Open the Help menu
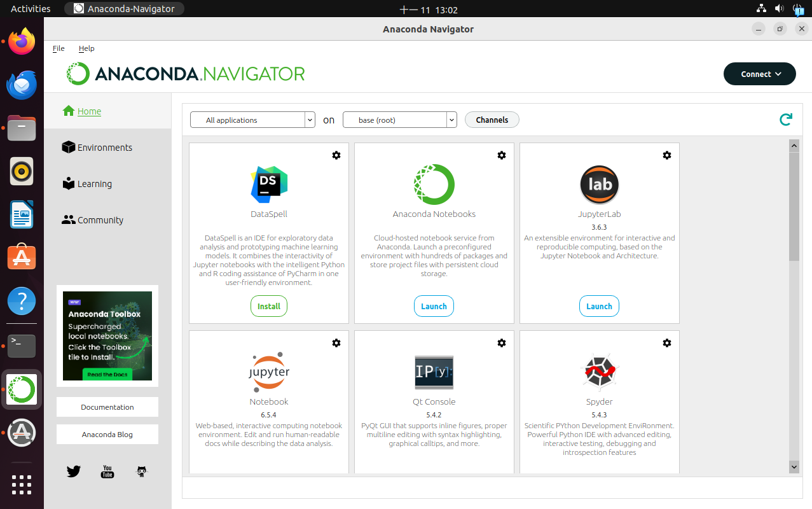 pos(86,48)
